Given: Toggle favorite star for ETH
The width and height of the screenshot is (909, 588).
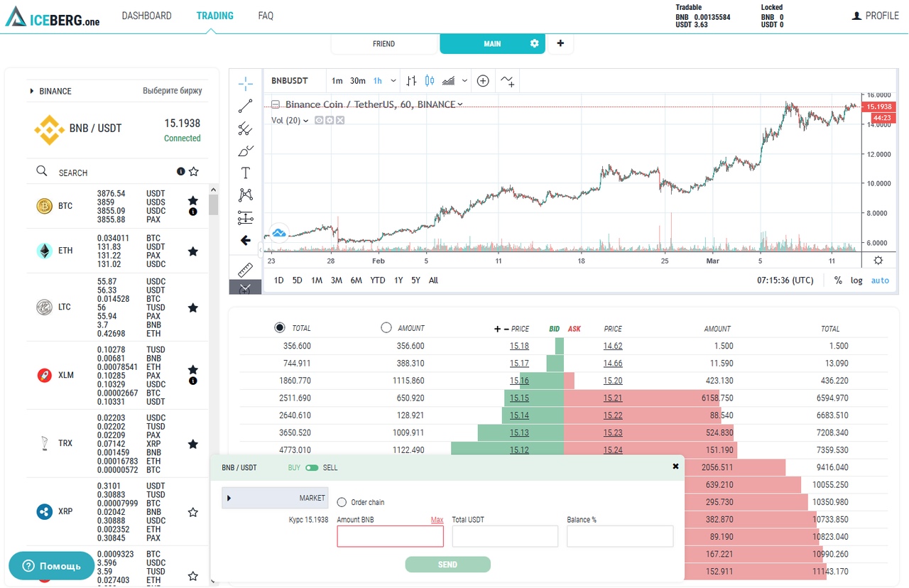Looking at the screenshot, I should (x=192, y=251).
